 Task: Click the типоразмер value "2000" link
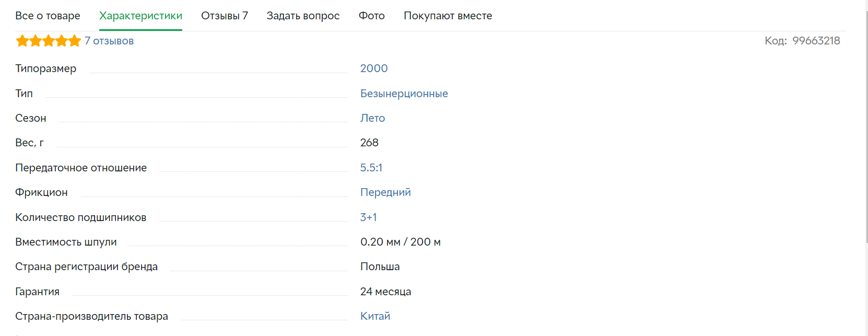[x=374, y=68]
